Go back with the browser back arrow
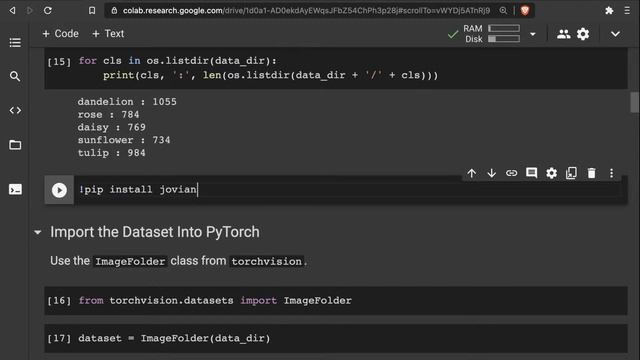The height and width of the screenshot is (360, 640). pos(12,11)
